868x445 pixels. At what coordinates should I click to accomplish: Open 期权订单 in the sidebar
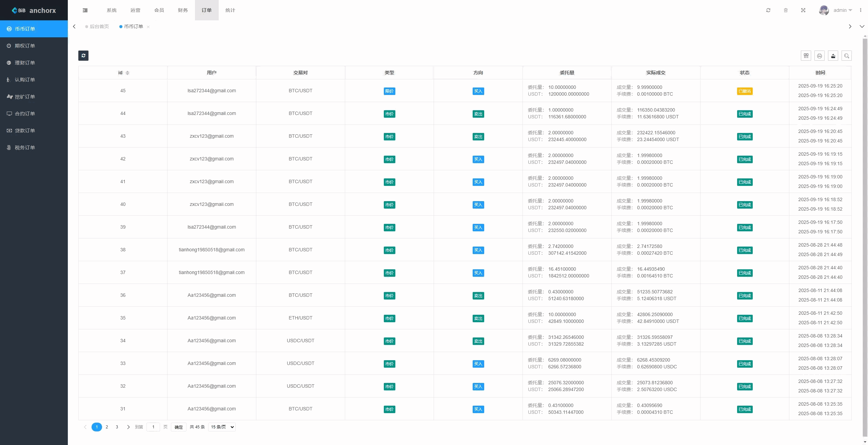point(25,46)
